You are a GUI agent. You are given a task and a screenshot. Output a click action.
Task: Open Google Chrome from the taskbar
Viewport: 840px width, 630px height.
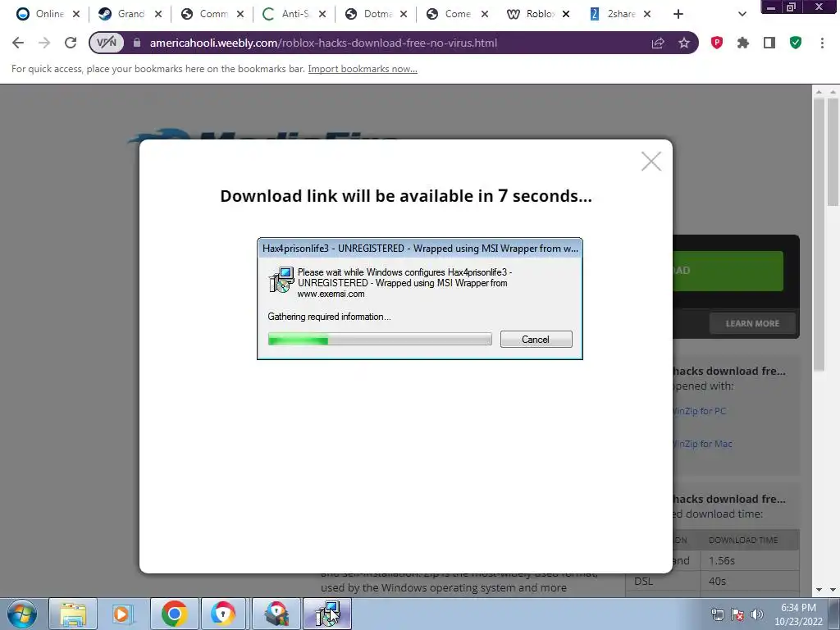coord(174,614)
